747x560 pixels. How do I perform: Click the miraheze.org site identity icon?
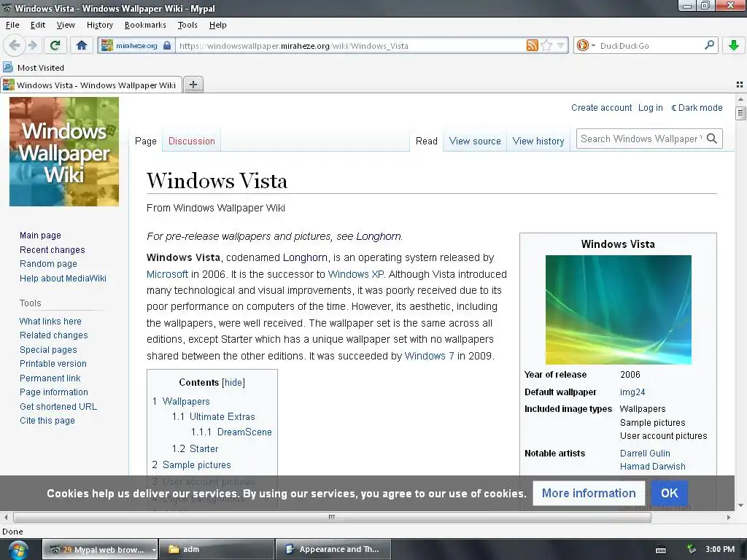click(x=136, y=46)
